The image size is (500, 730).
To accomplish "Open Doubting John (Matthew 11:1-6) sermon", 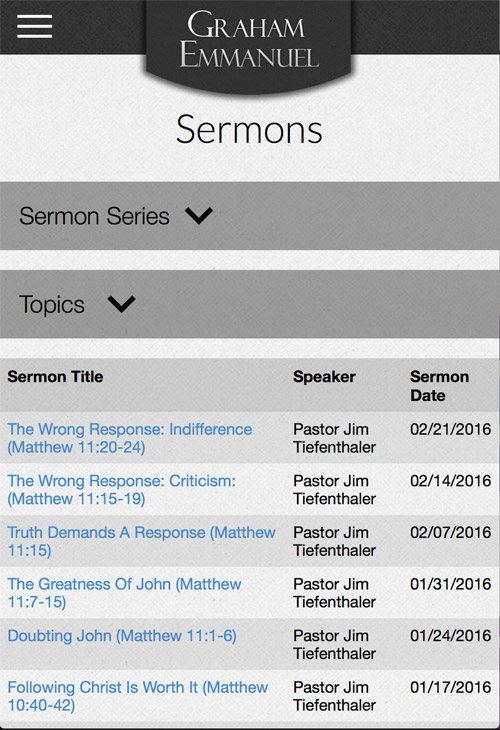I will click(122, 636).
